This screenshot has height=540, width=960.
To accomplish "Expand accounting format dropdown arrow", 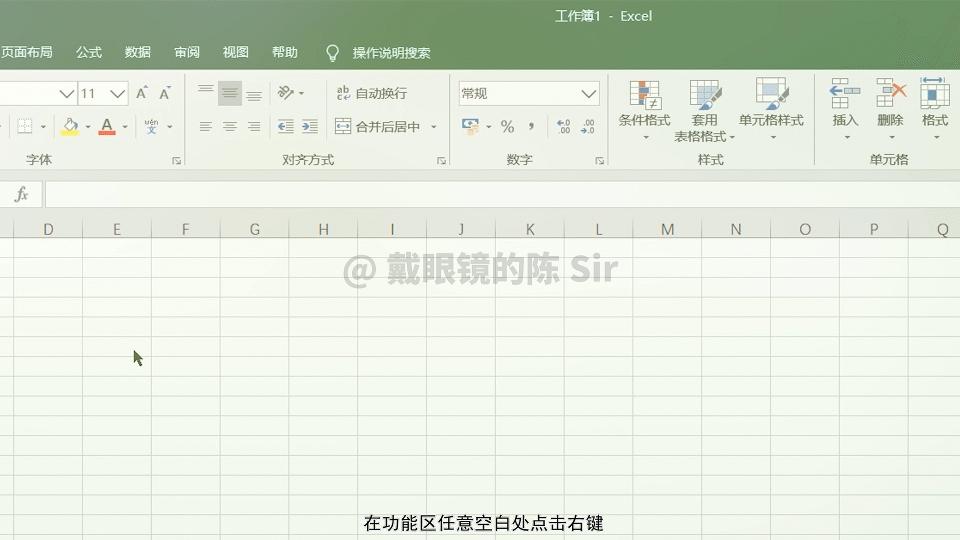I will tap(489, 127).
